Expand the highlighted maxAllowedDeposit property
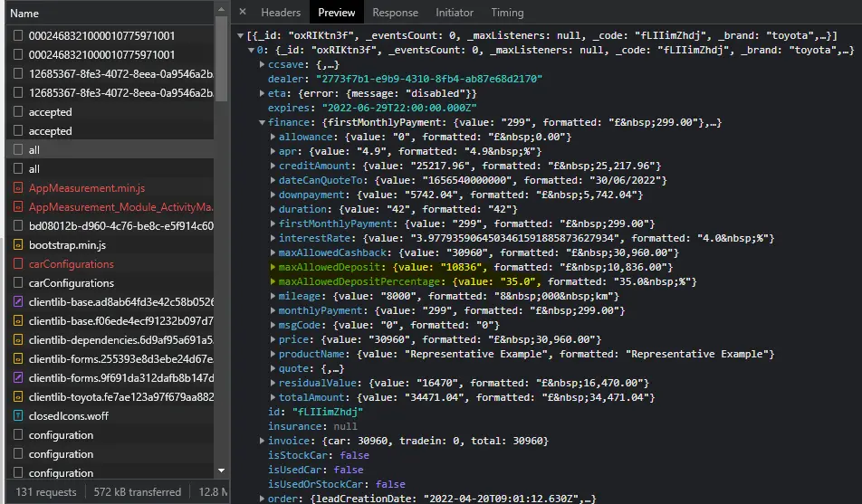The height and width of the screenshot is (504, 862). (x=273, y=267)
